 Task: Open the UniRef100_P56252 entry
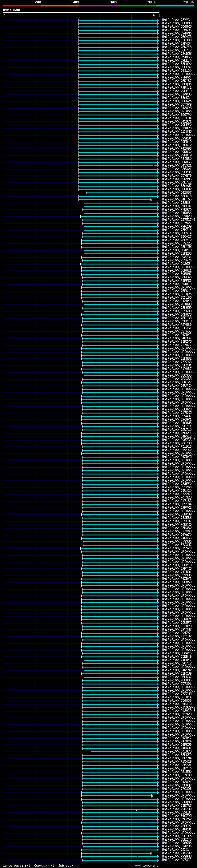coord(177,819)
